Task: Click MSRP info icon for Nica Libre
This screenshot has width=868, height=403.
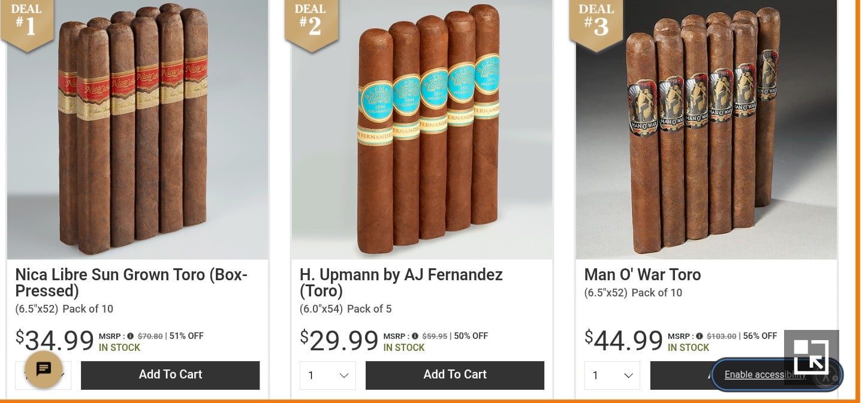Action: (x=130, y=337)
